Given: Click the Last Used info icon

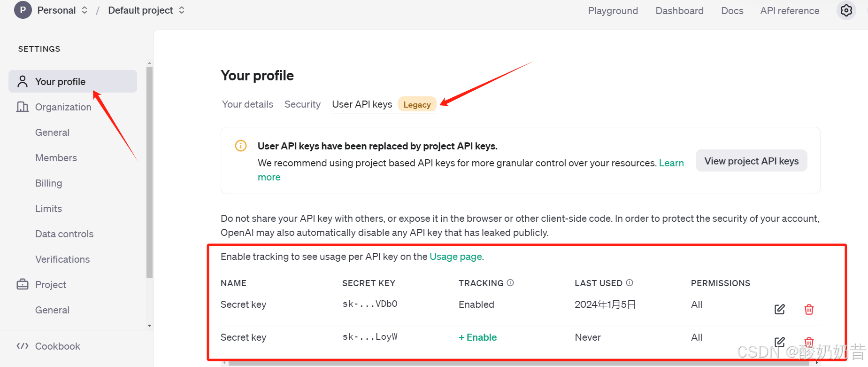Looking at the screenshot, I should pos(630,283).
